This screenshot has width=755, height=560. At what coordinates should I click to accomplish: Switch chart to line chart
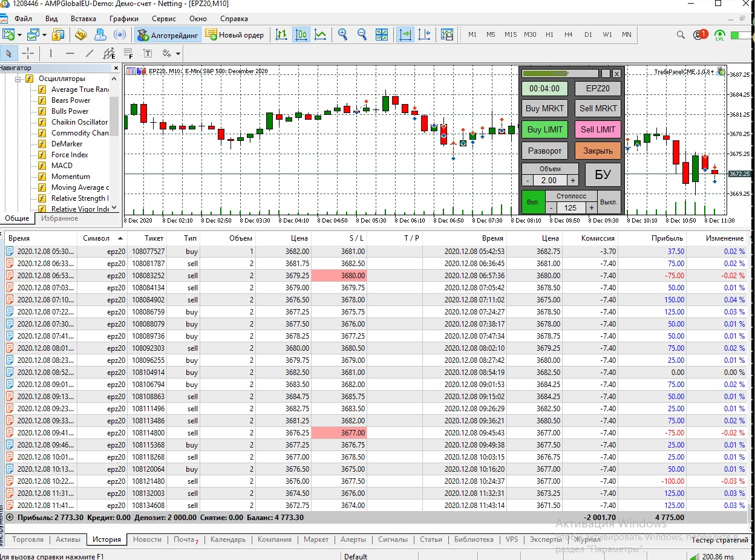click(x=321, y=34)
